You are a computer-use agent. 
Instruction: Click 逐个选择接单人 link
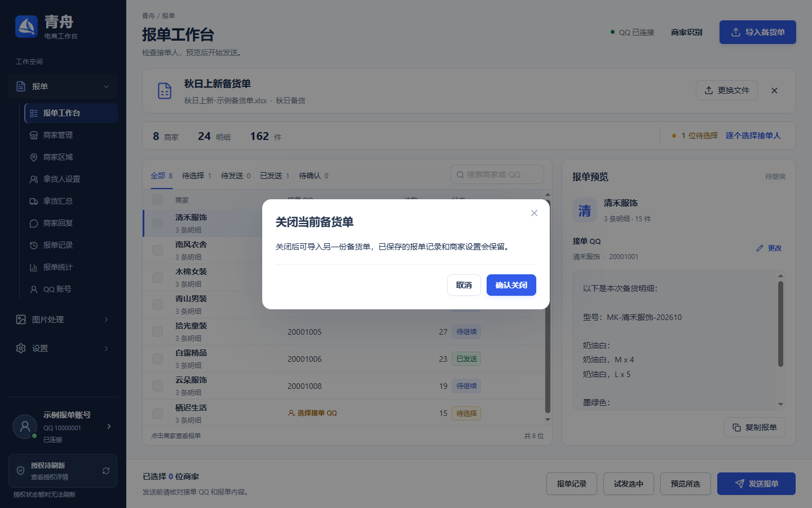pyautogui.click(x=753, y=135)
